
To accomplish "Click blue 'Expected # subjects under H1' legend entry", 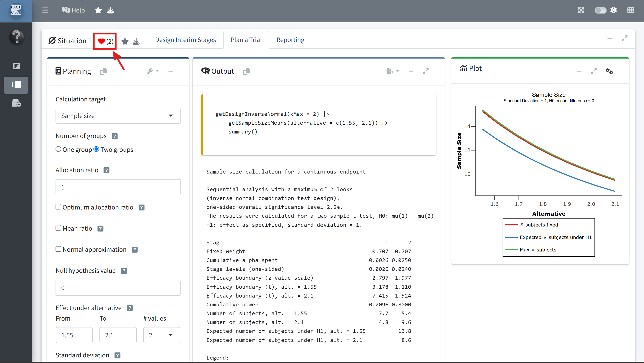I will point(548,237).
